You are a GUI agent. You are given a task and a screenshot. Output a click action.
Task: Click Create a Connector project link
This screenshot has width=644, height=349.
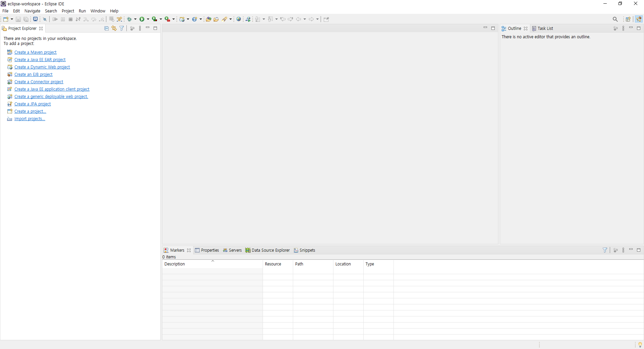(x=39, y=82)
